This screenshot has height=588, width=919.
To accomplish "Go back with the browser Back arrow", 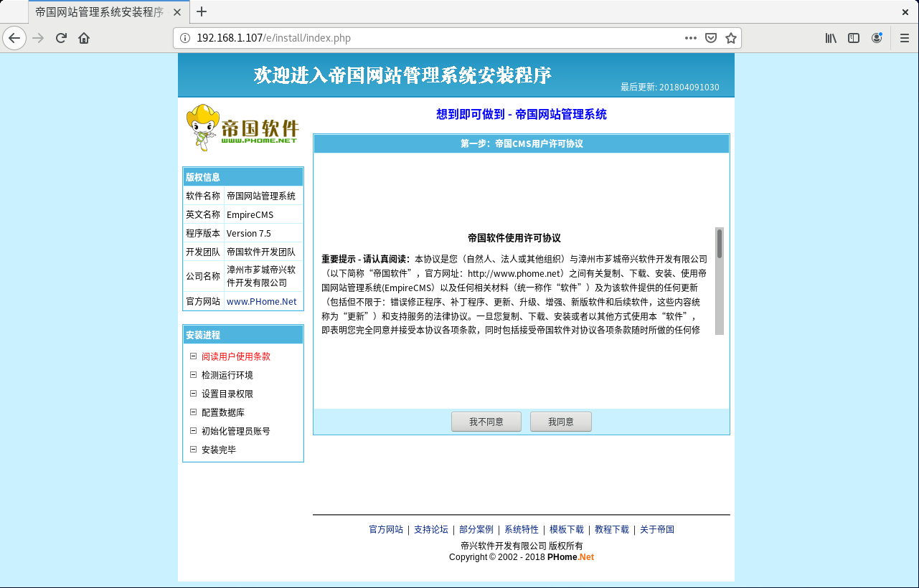I will click(14, 38).
